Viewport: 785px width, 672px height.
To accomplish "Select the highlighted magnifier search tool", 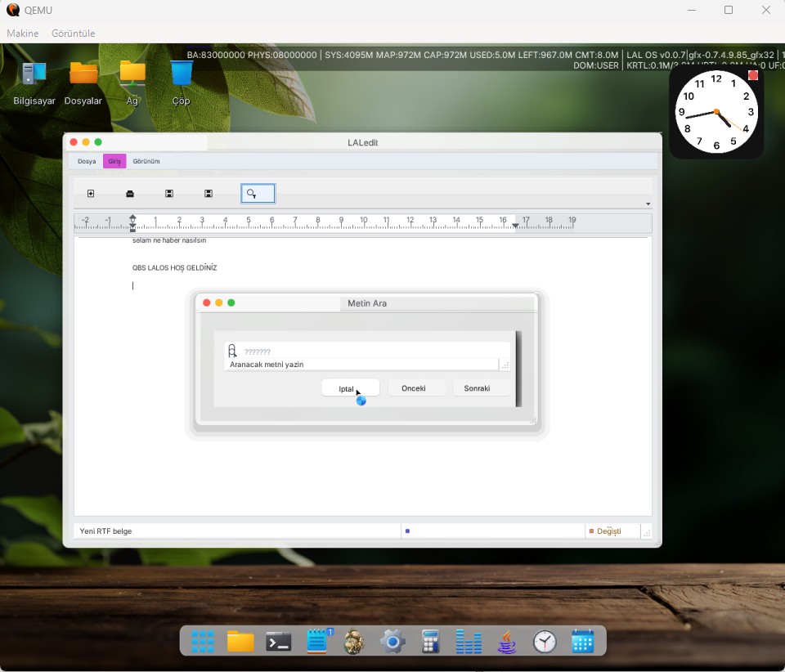I will 258,194.
